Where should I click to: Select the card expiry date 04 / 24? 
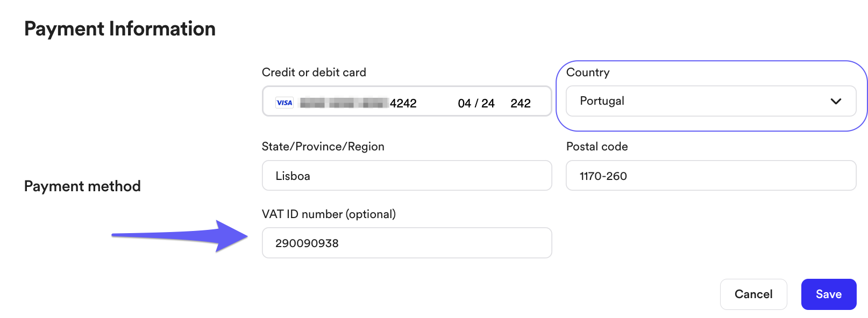(476, 103)
